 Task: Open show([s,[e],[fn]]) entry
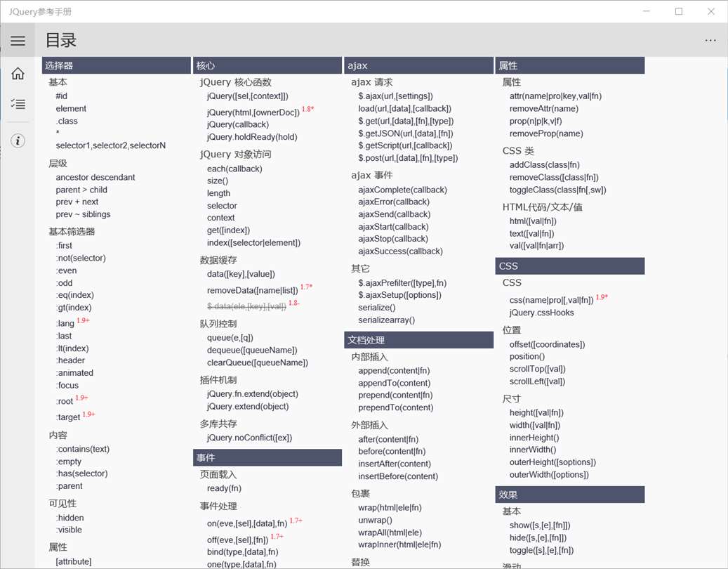point(540,525)
